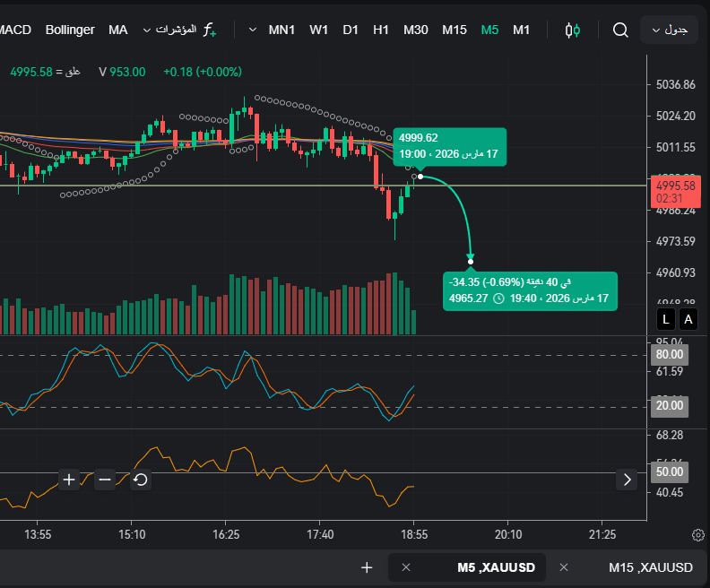Switch to the XAUUSD M15 tab
The width and height of the screenshot is (710, 588).
650,567
